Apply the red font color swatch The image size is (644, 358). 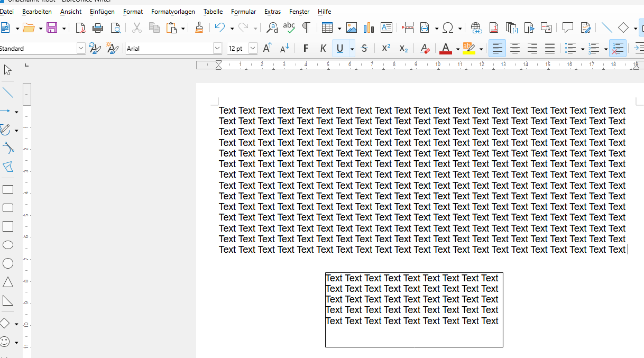pyautogui.click(x=446, y=48)
